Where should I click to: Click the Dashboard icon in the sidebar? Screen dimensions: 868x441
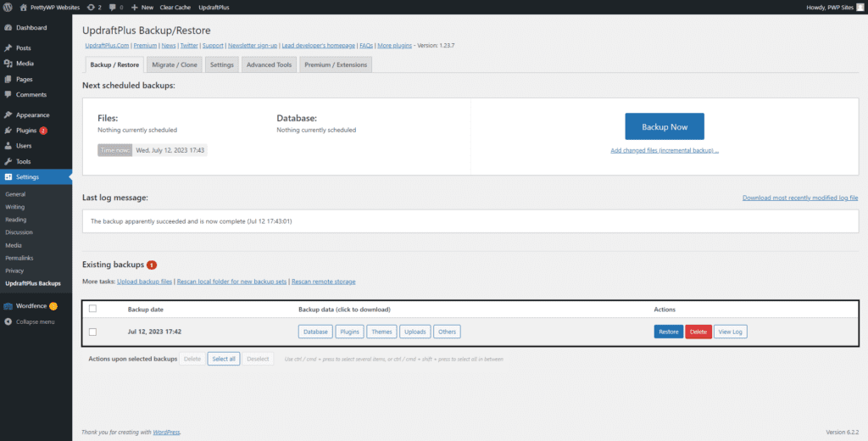point(8,28)
